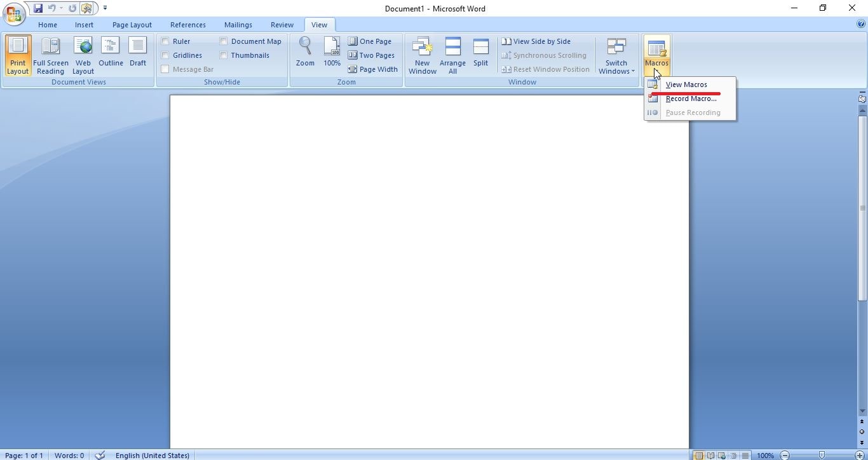The image size is (868, 460).
Task: Open the round Office Button menu
Action: tap(13, 14)
